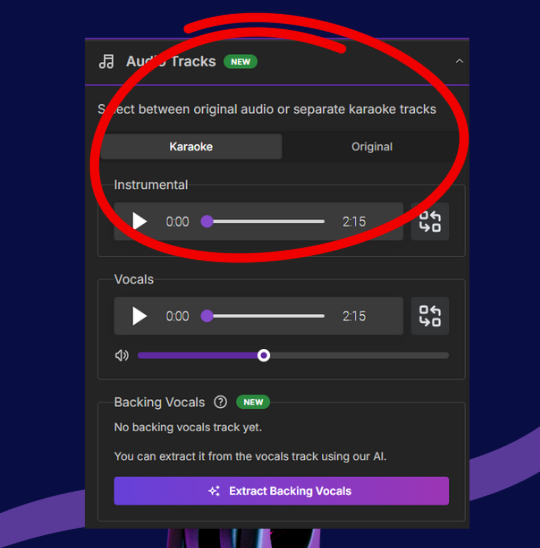Image resolution: width=540 pixels, height=548 pixels.
Task: Click the Audio Tracks header title
Action: coord(171,62)
